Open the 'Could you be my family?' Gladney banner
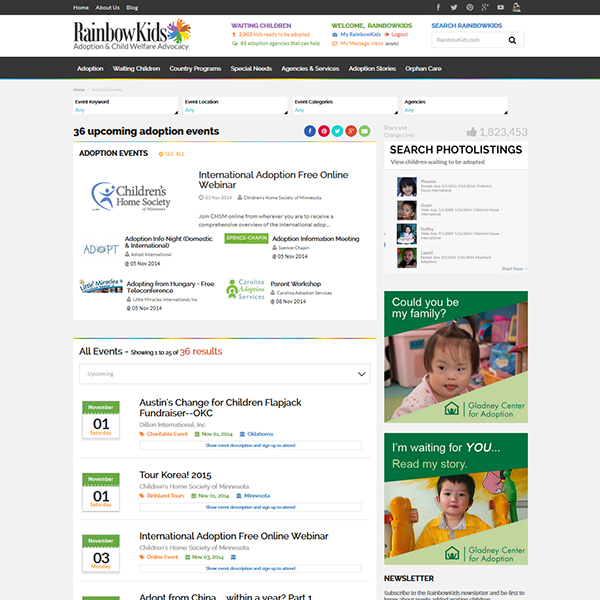This screenshot has height=600, width=600. [456, 357]
